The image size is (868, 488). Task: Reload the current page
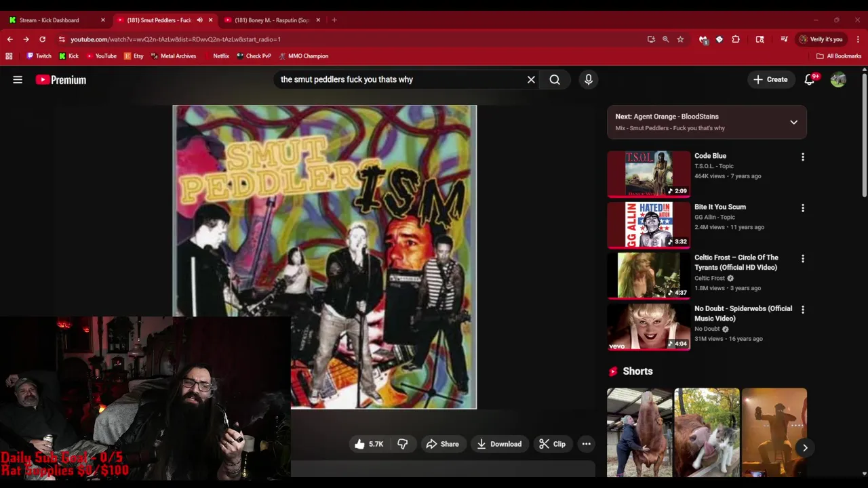pos(43,39)
